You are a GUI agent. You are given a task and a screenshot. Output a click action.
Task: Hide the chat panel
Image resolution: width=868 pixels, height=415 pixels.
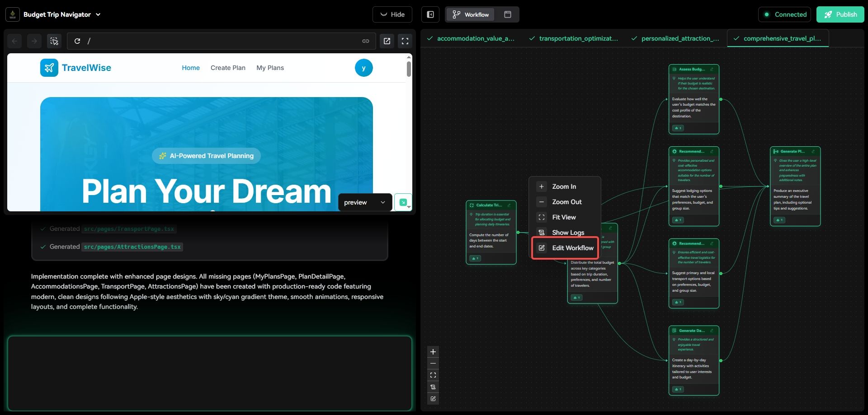coord(392,14)
